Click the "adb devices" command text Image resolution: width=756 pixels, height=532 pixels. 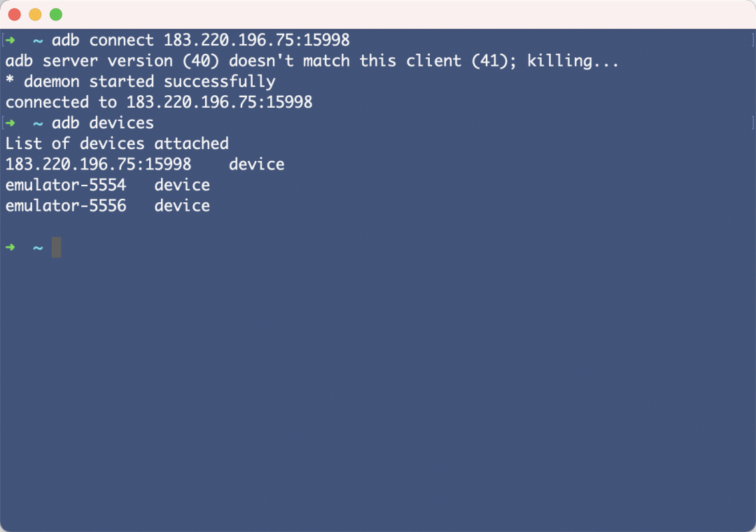103,123
